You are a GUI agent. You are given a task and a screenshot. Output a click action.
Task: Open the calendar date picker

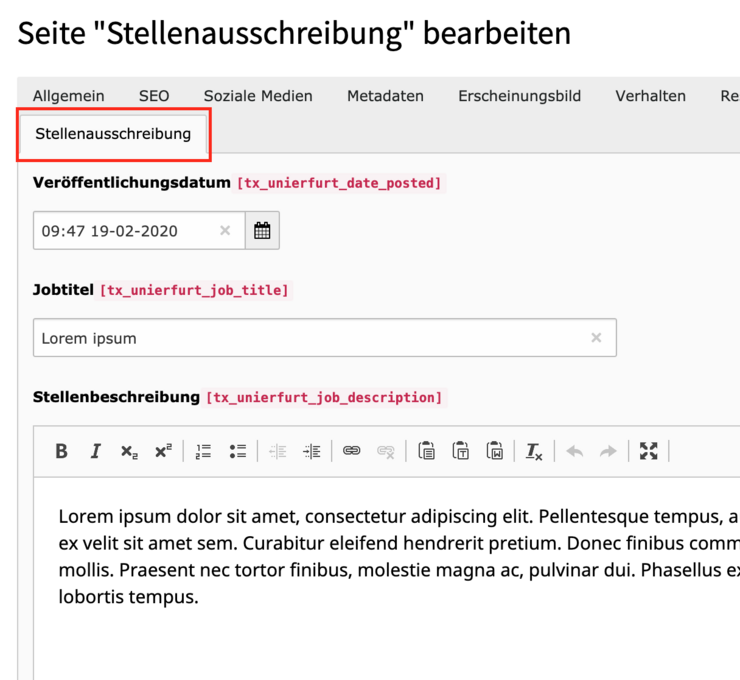[x=262, y=231]
